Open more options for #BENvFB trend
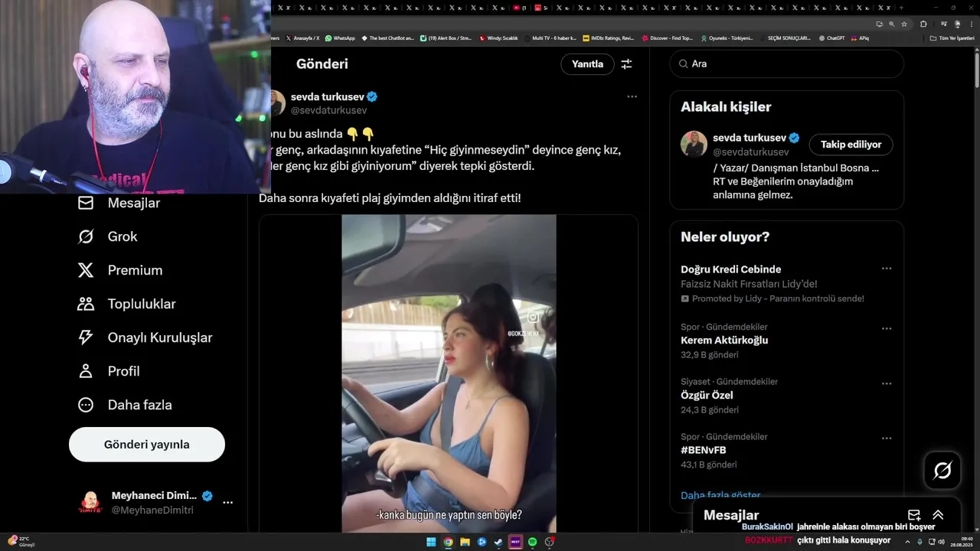This screenshot has width=980, height=551. click(887, 439)
